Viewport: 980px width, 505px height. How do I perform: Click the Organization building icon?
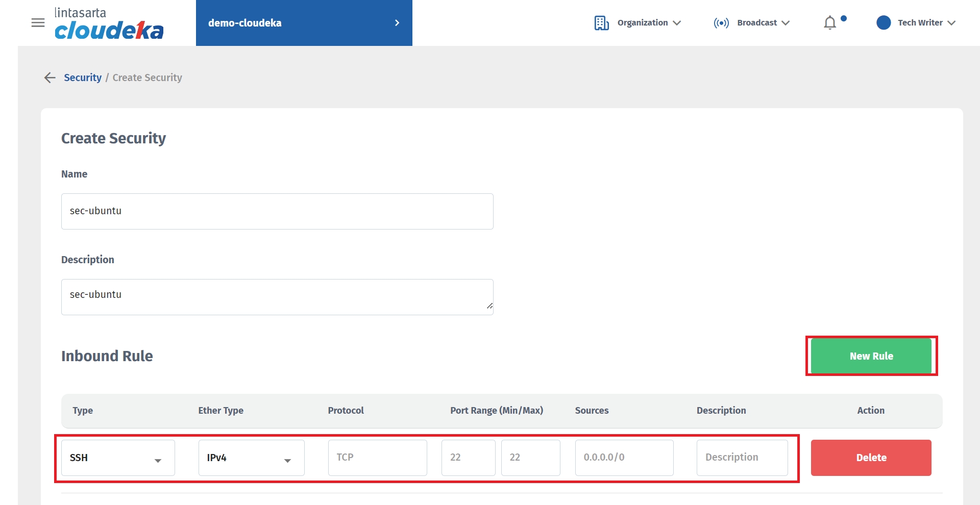pos(601,23)
